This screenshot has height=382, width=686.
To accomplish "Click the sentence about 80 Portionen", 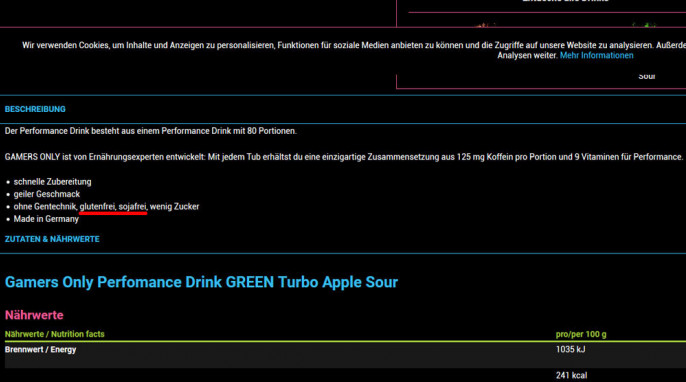I will pos(150,131).
